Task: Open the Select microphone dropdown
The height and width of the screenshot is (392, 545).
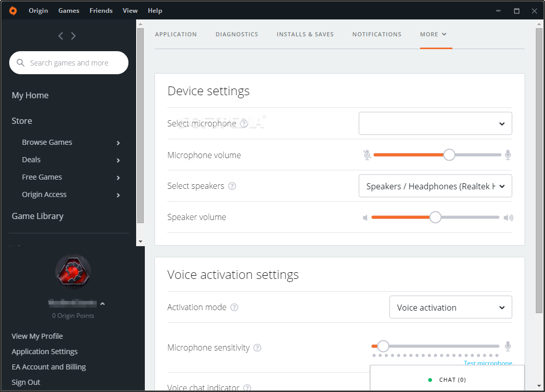Action: point(435,123)
